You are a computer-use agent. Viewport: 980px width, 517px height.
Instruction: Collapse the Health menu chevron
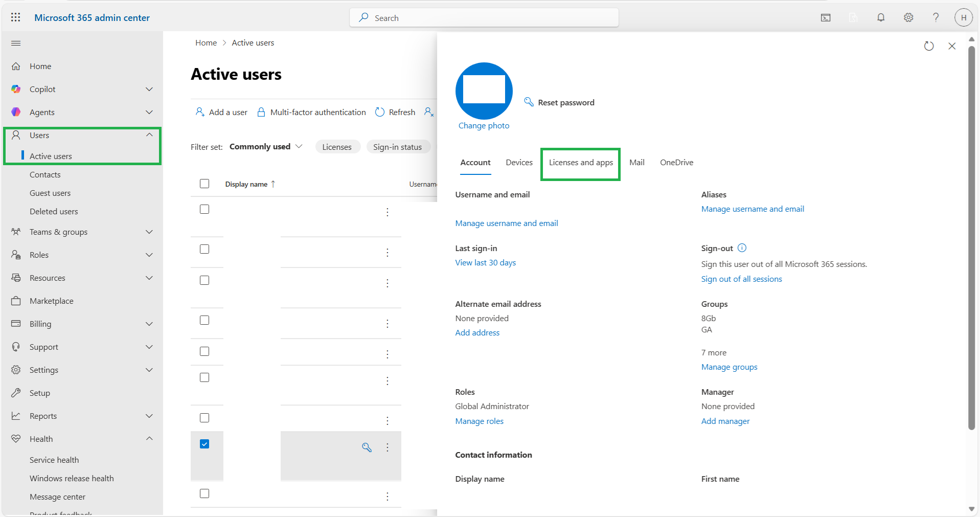tap(149, 439)
